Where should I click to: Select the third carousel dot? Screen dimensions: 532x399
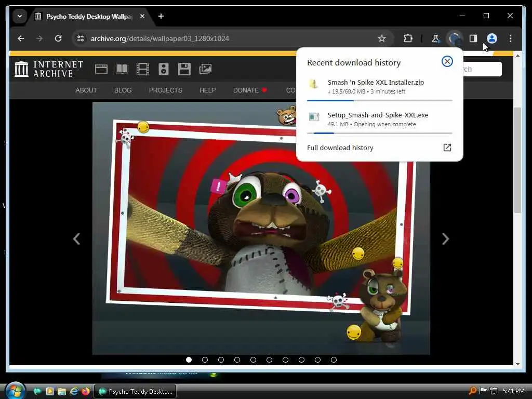(221, 360)
